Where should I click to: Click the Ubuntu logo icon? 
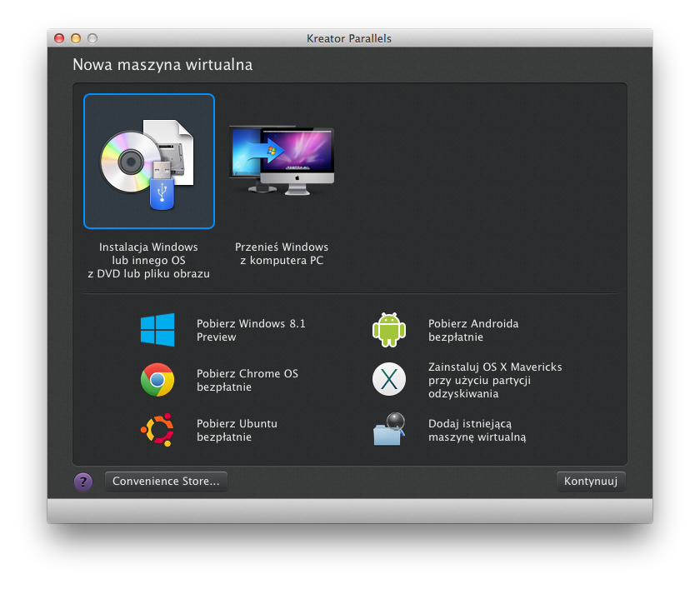point(157,430)
